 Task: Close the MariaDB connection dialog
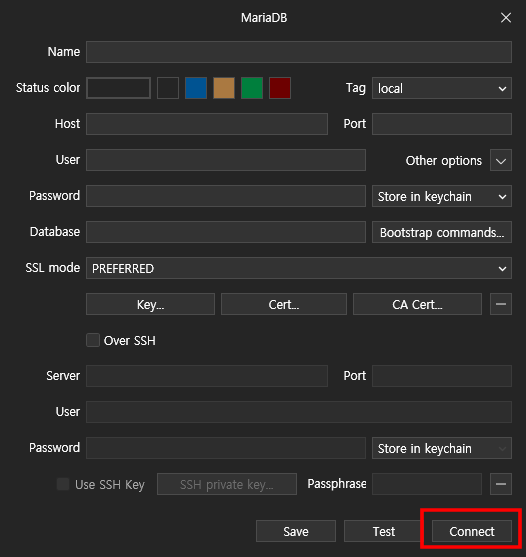(506, 17)
